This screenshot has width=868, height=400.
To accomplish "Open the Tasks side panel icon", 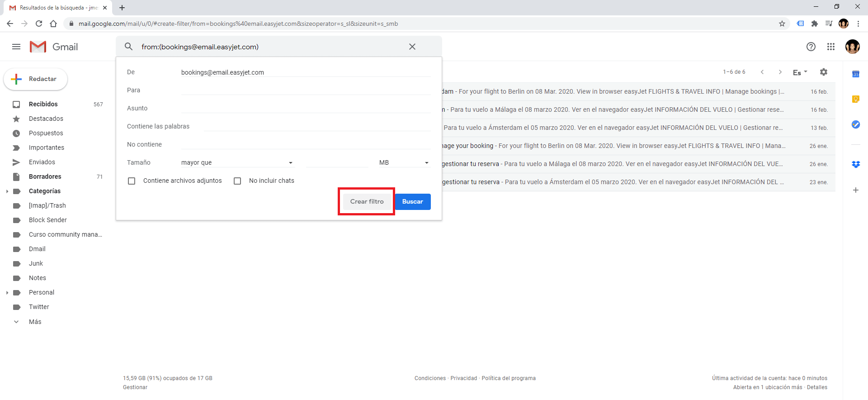I will coord(856,124).
